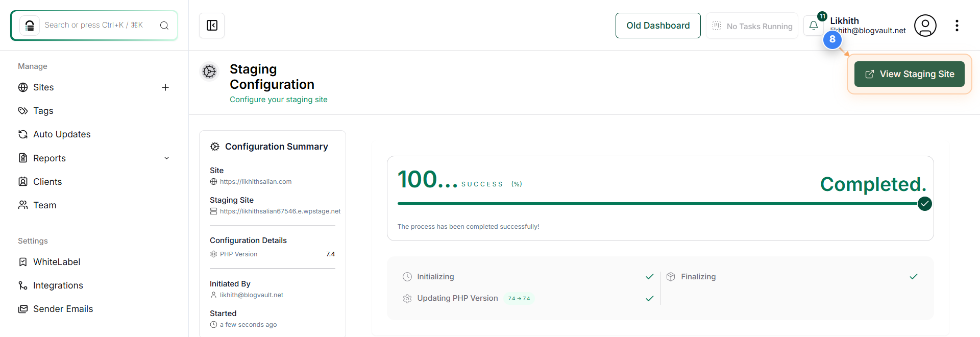Viewport: 980px width, 337px height.
Task: Click the completed progress bar
Action: (657, 204)
